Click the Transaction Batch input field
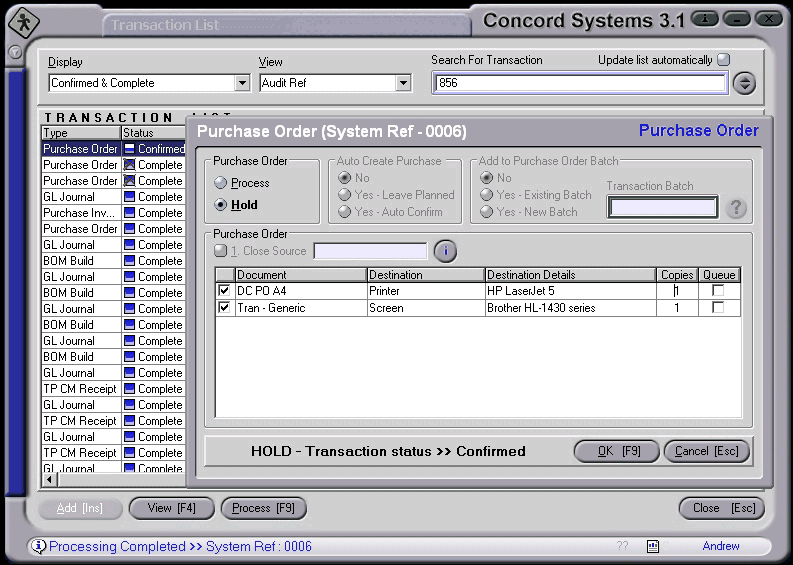 [x=663, y=207]
